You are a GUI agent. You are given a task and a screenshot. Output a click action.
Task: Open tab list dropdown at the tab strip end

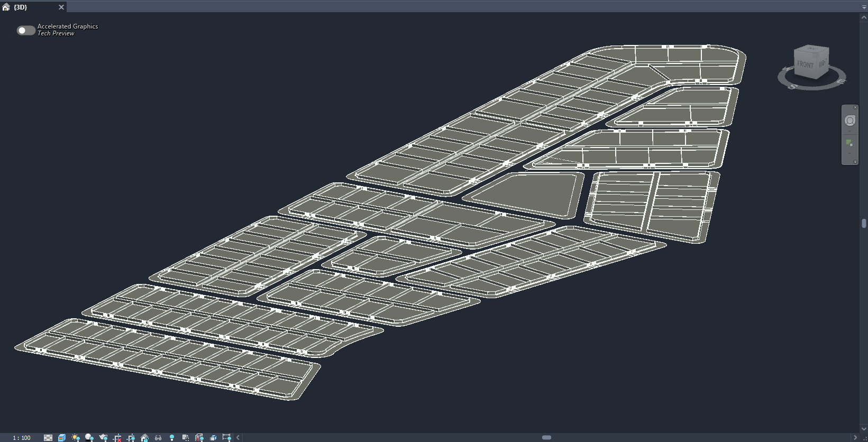tap(864, 7)
